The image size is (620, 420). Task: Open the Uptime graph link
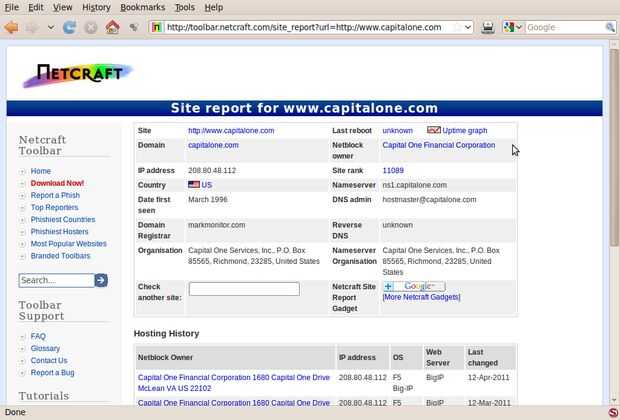(x=465, y=131)
